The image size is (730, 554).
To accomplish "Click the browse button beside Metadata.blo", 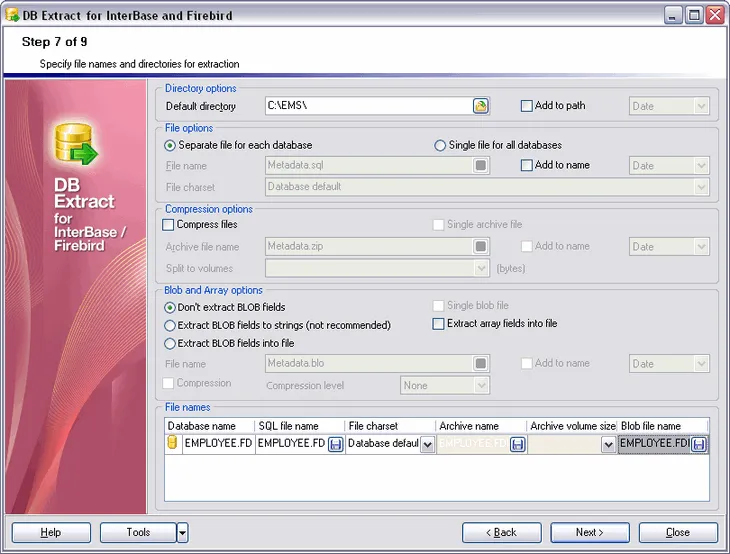I will (480, 363).
